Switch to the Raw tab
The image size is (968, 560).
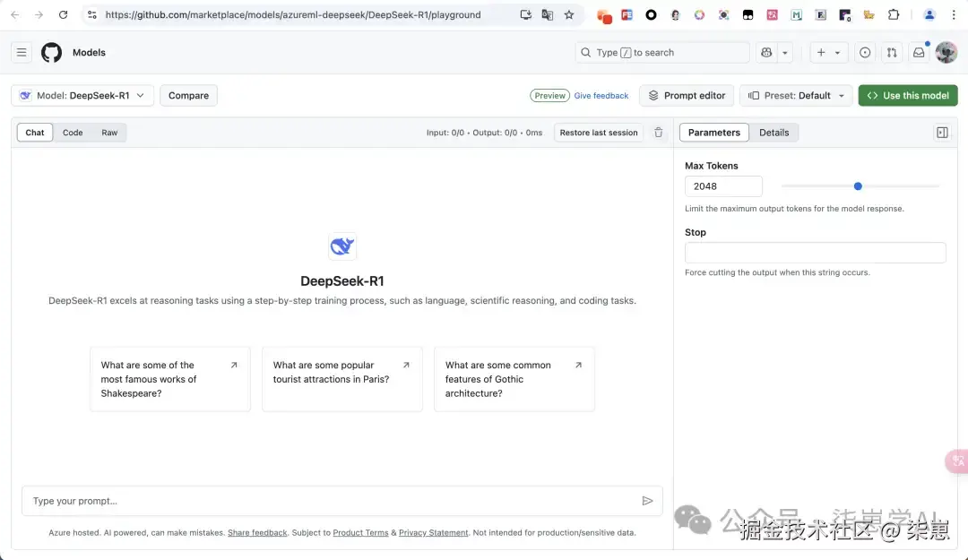[x=109, y=132]
